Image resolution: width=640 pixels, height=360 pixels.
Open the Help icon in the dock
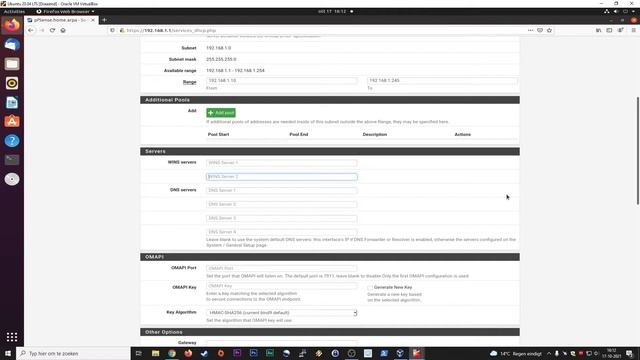[12, 141]
